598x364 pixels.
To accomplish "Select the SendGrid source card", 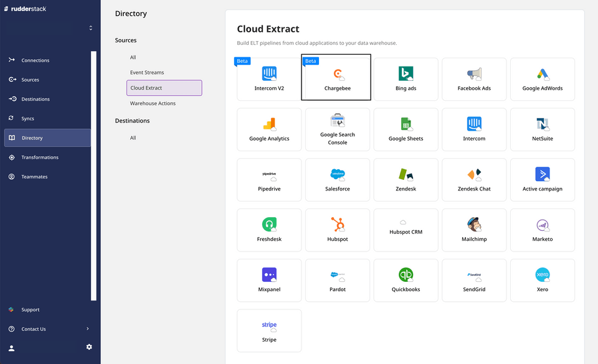I will click(474, 280).
